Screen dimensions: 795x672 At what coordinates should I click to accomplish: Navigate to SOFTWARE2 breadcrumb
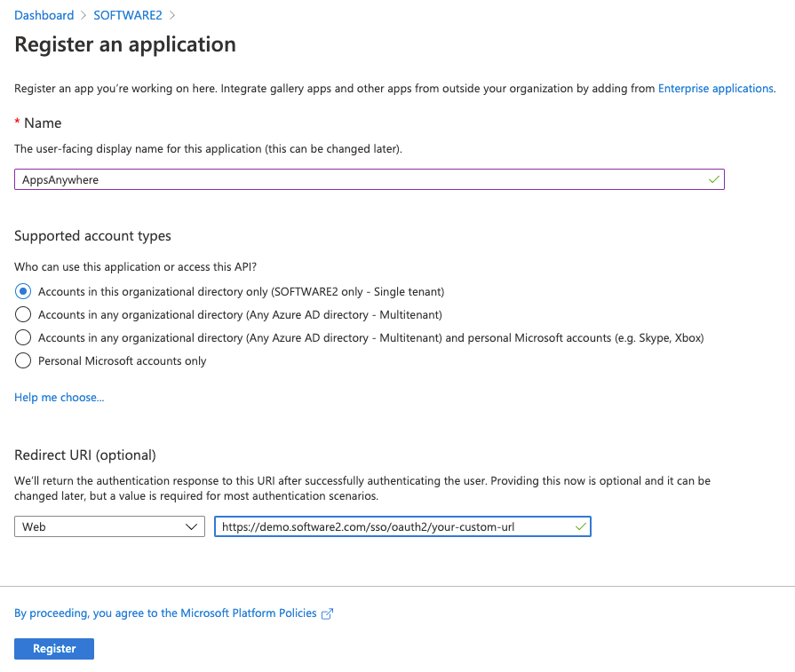point(128,15)
